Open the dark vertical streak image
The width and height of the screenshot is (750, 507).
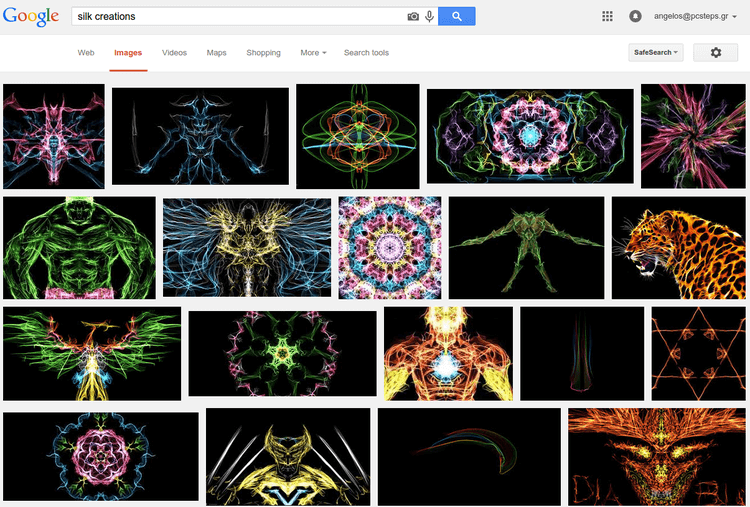pyautogui.click(x=582, y=353)
